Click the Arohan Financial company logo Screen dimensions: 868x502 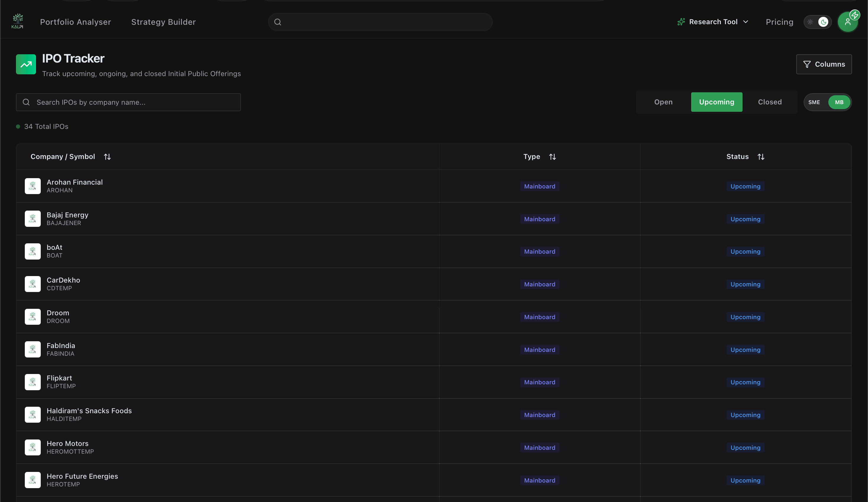(33, 186)
